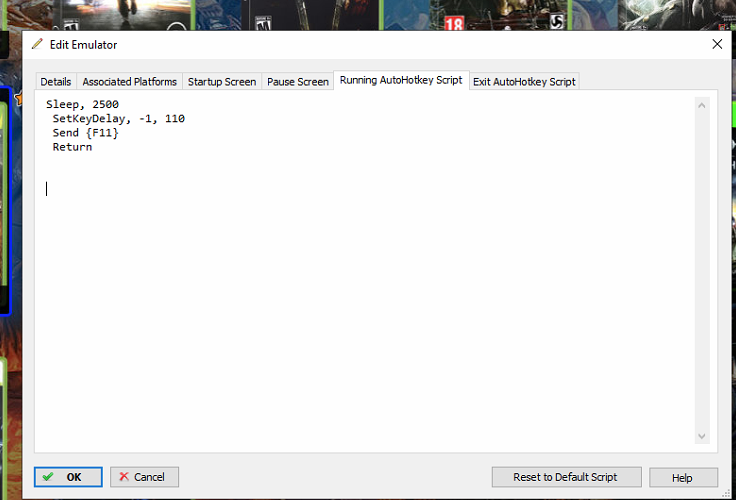Open the Associated Platforms tab
Image resolution: width=736 pixels, height=500 pixels.
pos(130,82)
